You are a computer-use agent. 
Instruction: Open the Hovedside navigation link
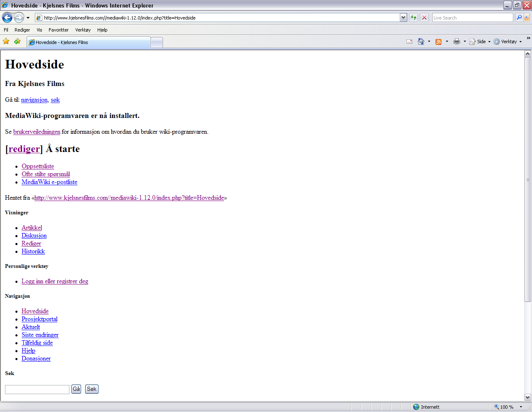click(x=35, y=311)
